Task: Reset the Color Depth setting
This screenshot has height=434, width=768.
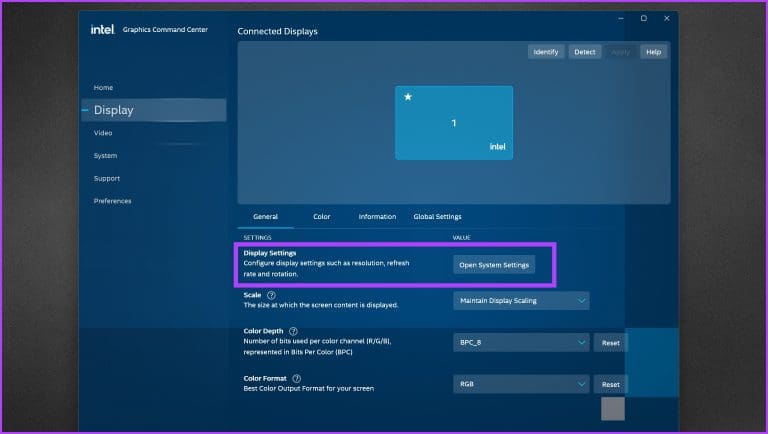Action: tap(610, 342)
